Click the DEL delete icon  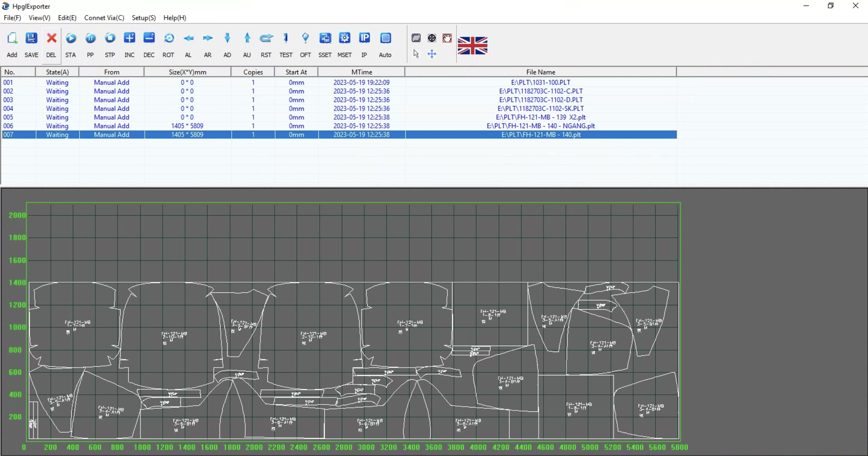[51, 38]
